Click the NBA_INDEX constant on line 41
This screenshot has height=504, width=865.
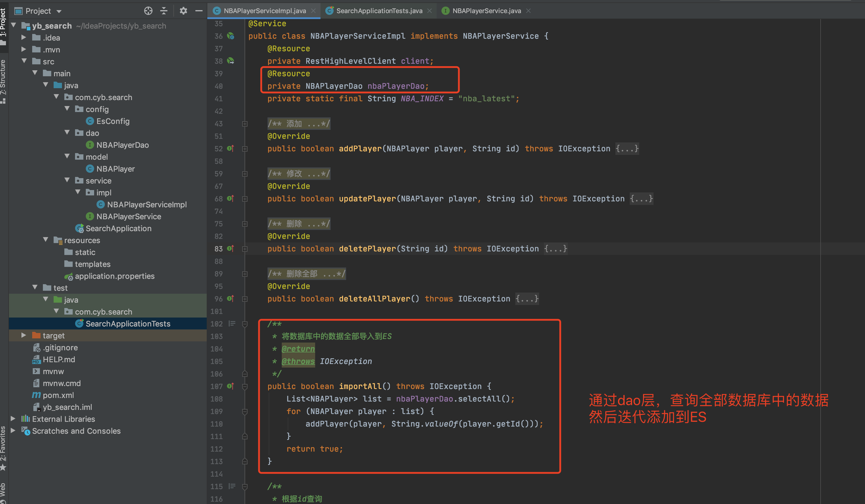click(422, 99)
